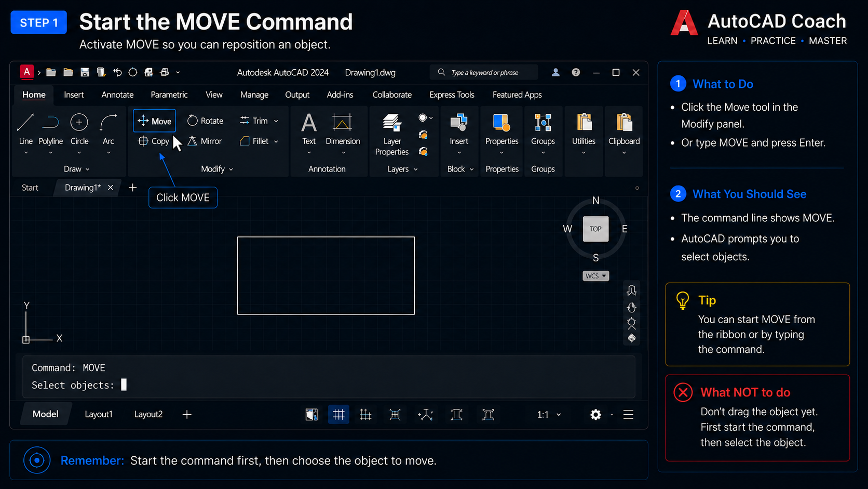Image resolution: width=868 pixels, height=489 pixels.
Task: Click the Pan hand icon in navigation bar
Action: click(x=631, y=307)
